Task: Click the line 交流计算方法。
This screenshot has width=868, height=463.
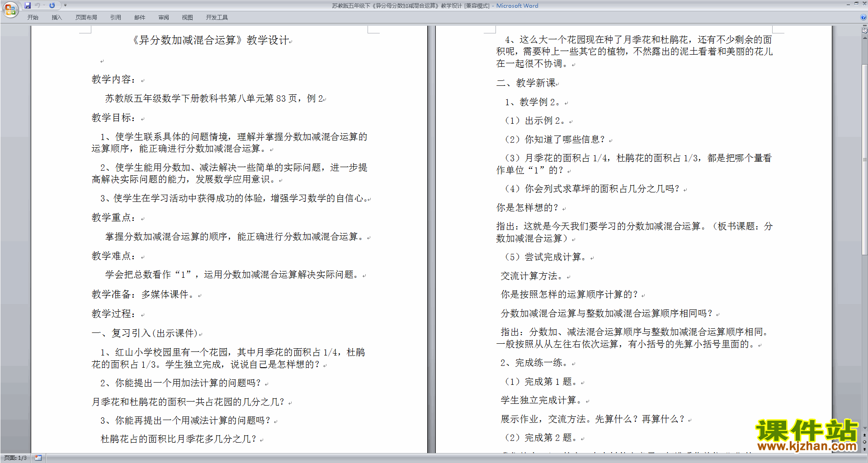Action: 532,276
